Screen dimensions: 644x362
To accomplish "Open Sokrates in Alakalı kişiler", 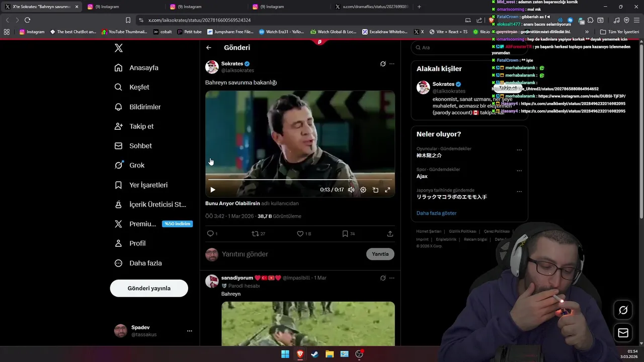I will coord(443,84).
